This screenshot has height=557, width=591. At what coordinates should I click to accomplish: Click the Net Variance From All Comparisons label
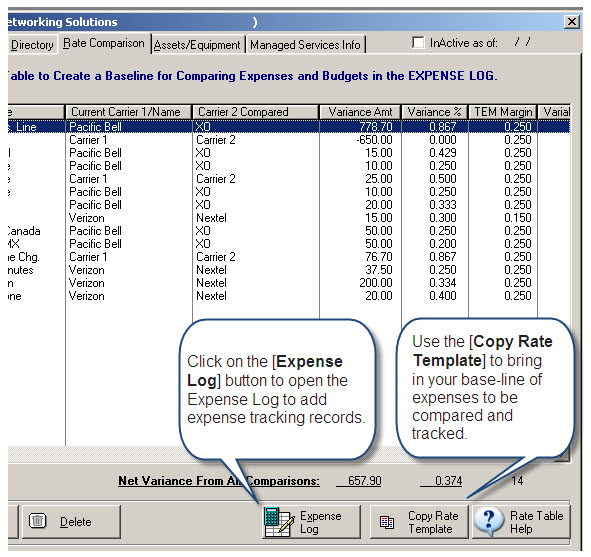point(219,481)
